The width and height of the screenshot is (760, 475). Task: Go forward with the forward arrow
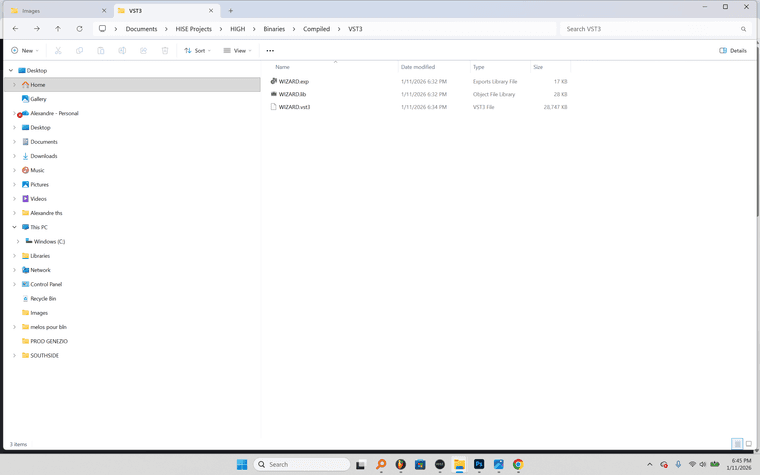coord(37,29)
